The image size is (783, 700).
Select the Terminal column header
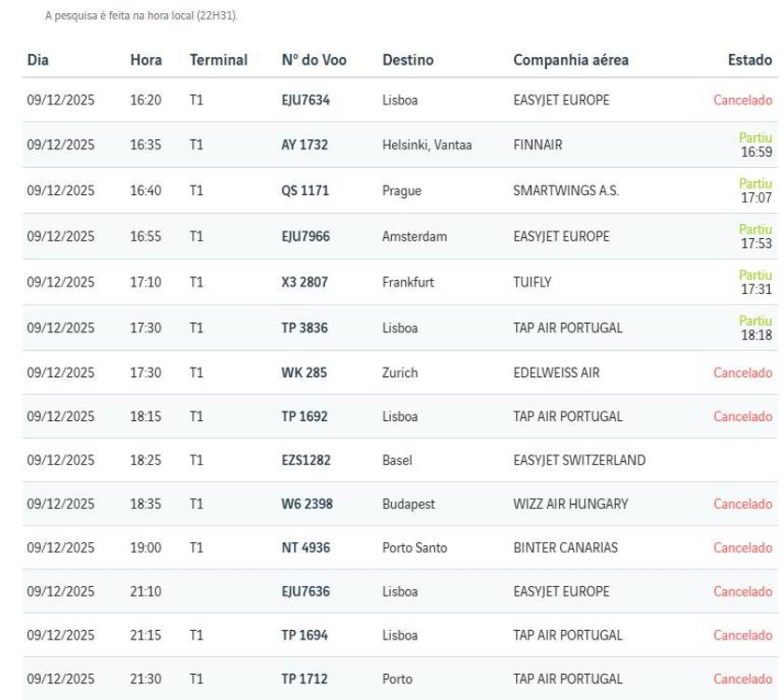click(218, 60)
